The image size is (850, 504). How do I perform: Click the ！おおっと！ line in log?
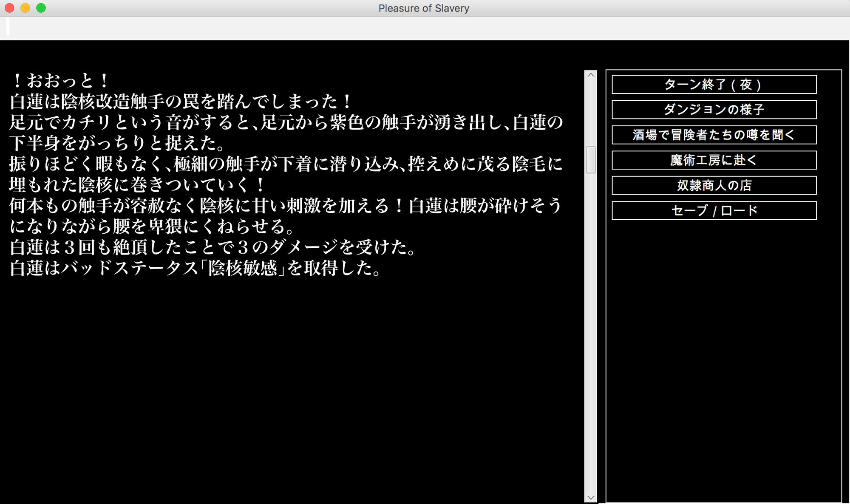tap(59, 81)
